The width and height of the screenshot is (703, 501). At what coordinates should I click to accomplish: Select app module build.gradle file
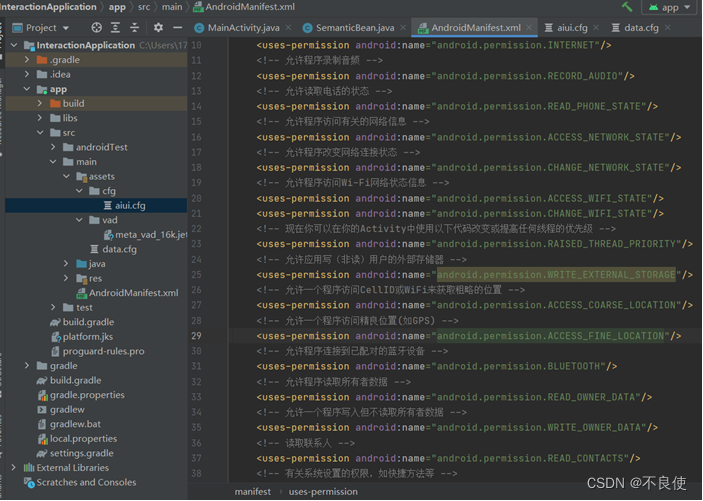point(82,322)
